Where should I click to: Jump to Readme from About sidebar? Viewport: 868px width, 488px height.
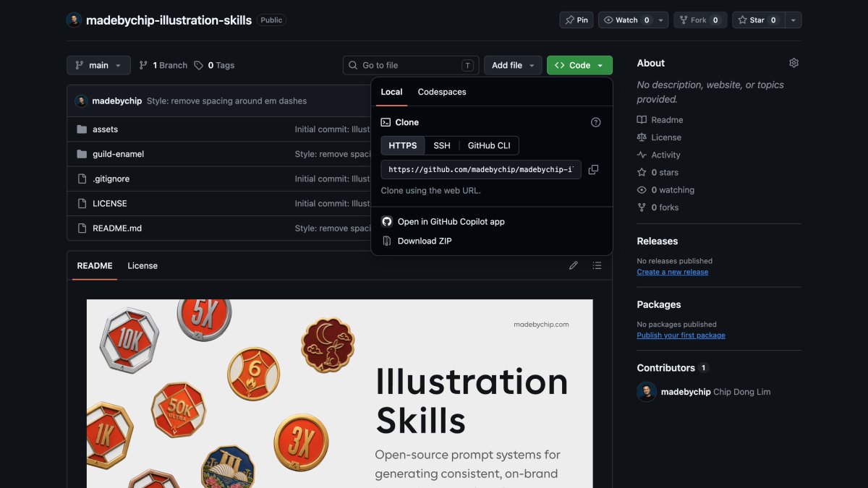[x=660, y=120]
